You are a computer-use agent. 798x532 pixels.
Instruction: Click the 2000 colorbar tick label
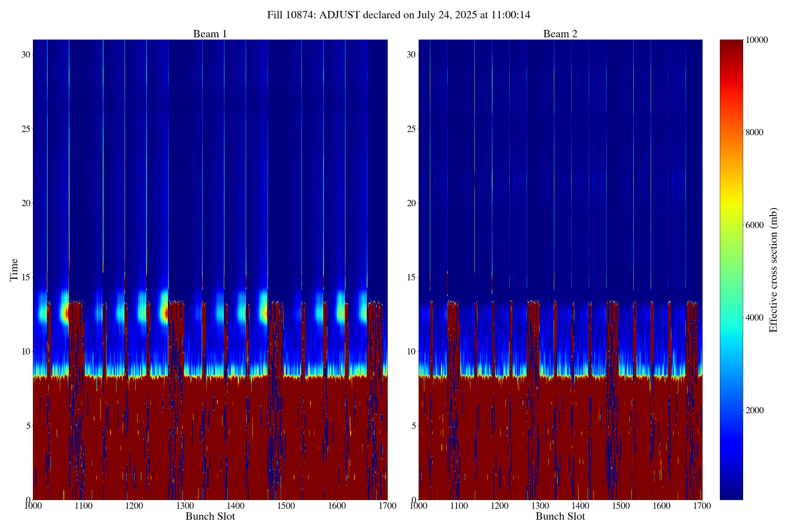click(754, 410)
